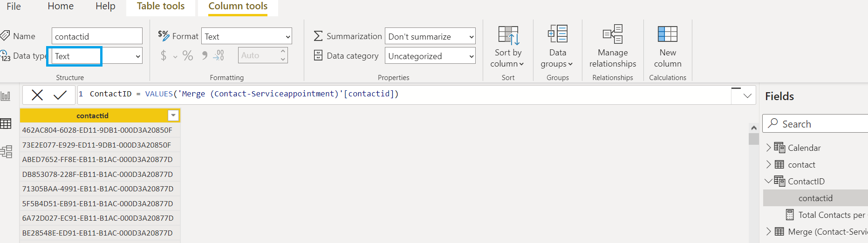Select Total Contacts per measure

(832, 215)
